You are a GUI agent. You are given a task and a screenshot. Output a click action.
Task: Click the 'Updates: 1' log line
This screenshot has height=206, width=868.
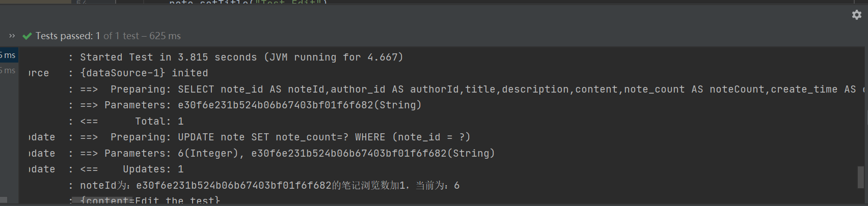click(x=131, y=169)
